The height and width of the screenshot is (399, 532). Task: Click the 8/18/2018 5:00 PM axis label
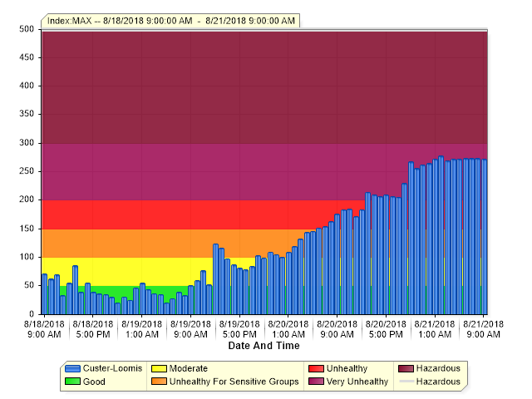[x=92, y=329]
